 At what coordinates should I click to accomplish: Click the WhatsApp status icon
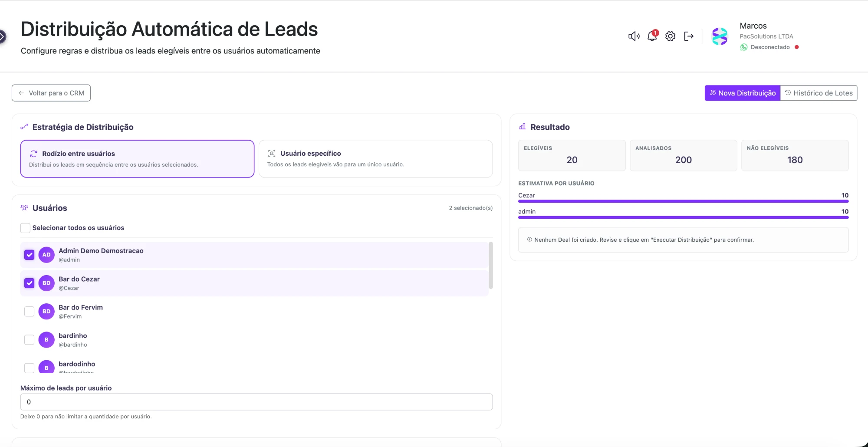[744, 47]
